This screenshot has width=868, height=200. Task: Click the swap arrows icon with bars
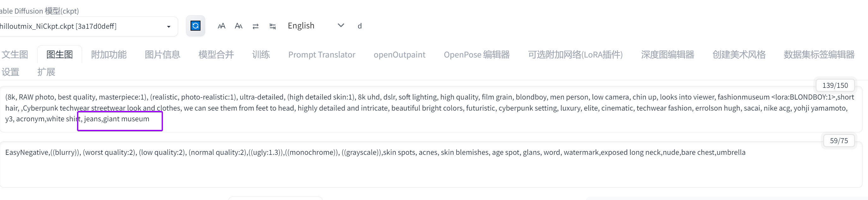point(272,26)
